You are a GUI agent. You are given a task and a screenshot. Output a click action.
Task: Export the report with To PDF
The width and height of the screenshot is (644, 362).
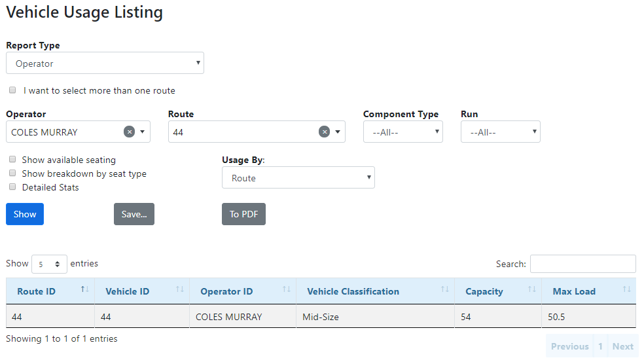tap(243, 214)
